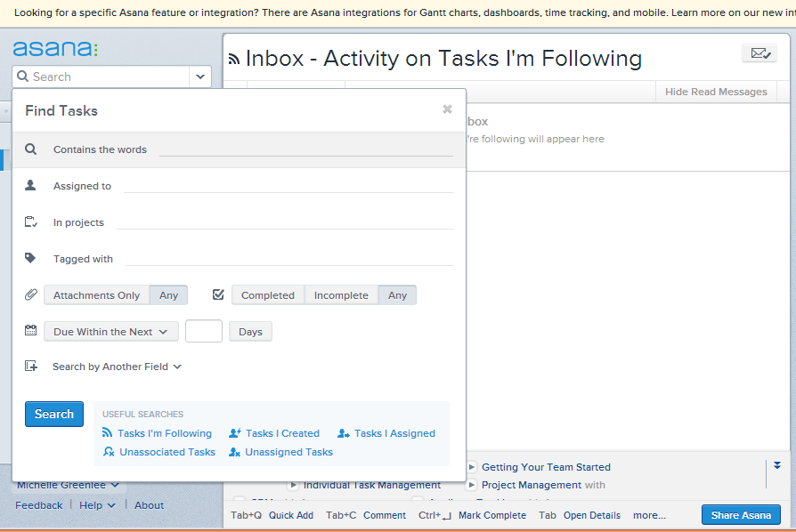
Task: Click the attachments paperclip icon
Action: (31, 294)
